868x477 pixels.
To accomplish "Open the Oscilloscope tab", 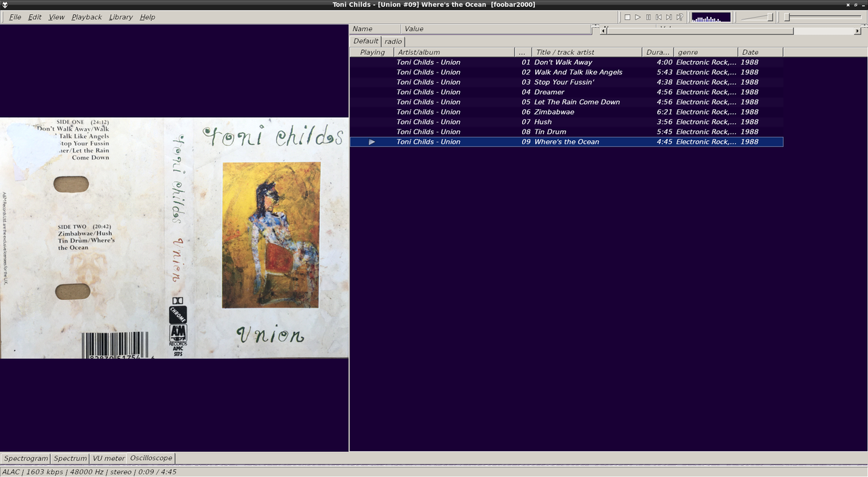I will (x=151, y=459).
